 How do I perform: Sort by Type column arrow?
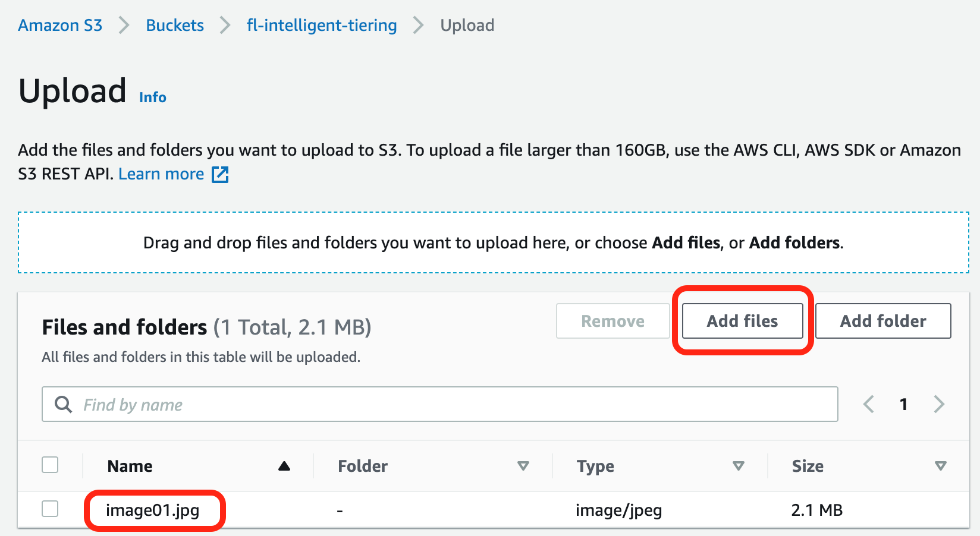tap(739, 466)
